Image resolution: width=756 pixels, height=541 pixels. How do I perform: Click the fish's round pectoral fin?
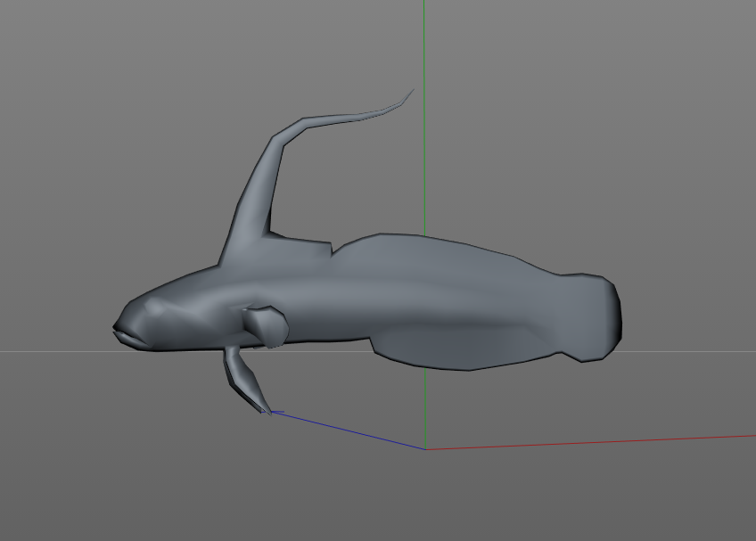coord(265,326)
